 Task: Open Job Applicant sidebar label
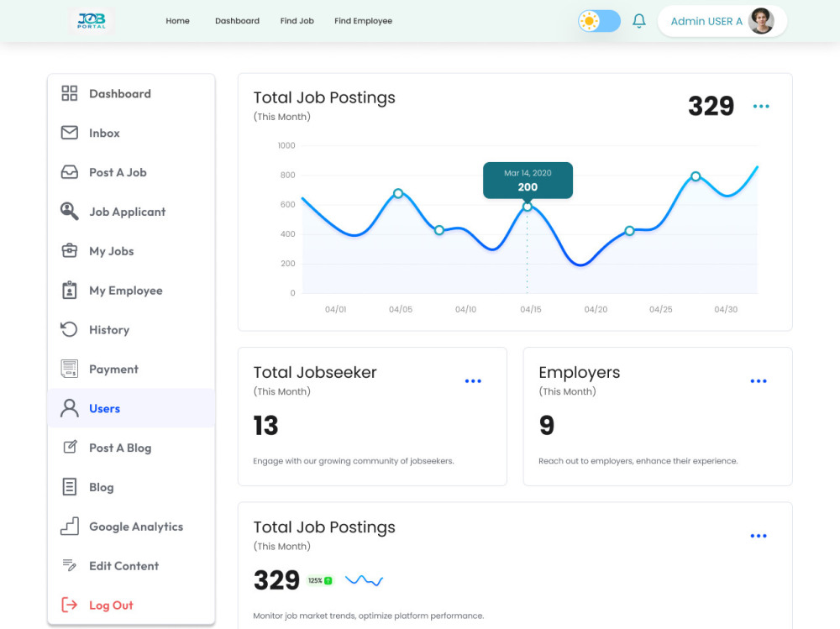(128, 212)
